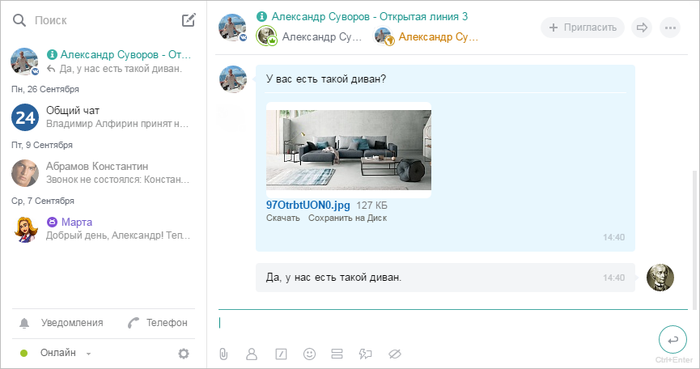
Task: Click the Пригласить button
Action: [582, 28]
